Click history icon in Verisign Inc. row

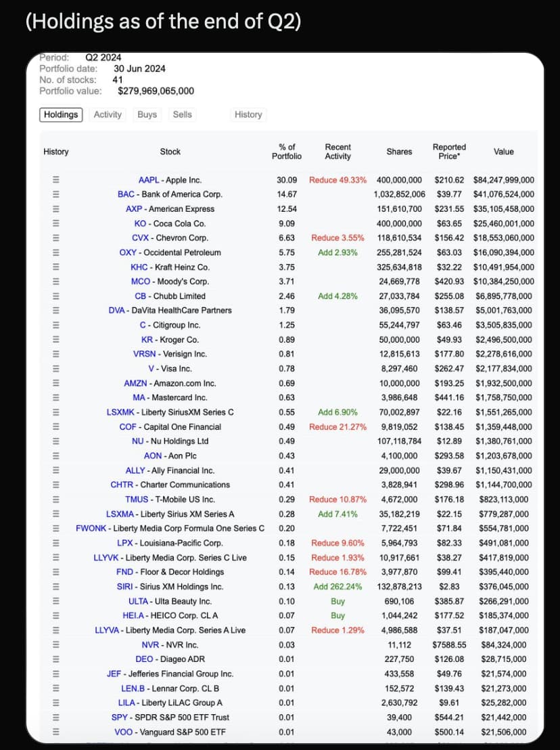[x=56, y=354]
